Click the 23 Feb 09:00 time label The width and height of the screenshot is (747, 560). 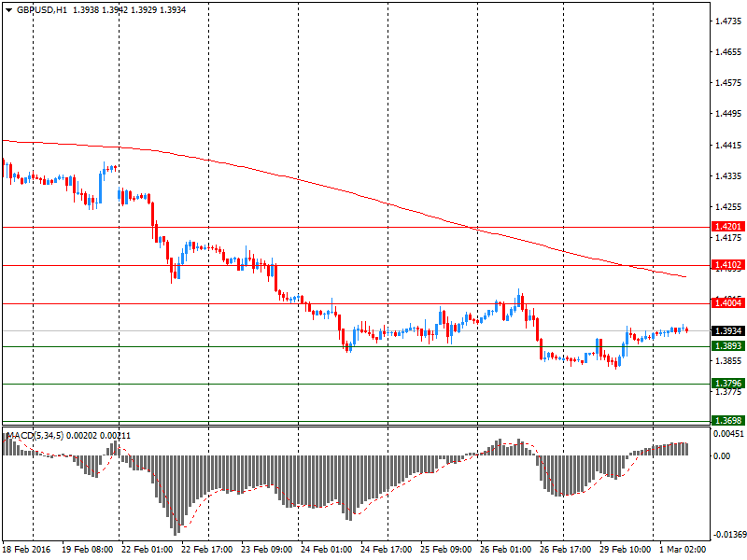[x=267, y=549]
